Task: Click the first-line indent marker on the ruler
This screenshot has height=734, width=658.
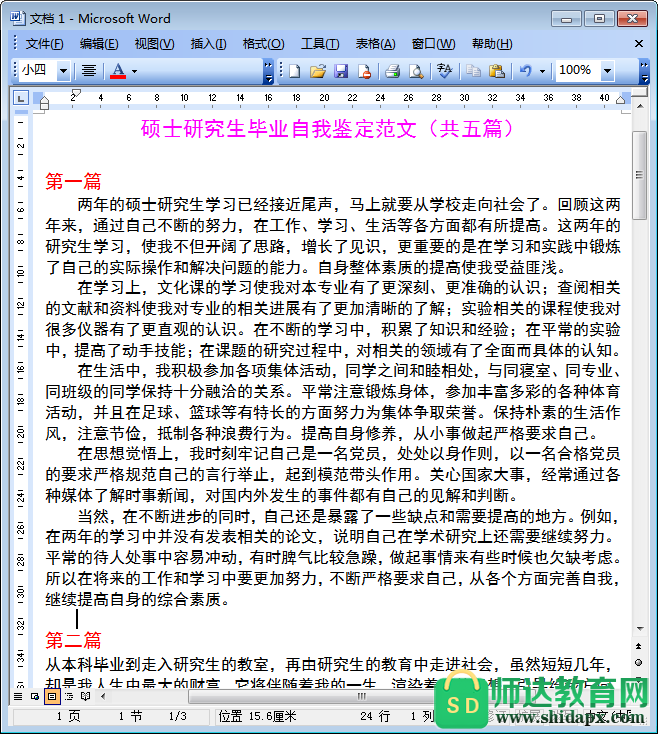Action: tap(76, 93)
